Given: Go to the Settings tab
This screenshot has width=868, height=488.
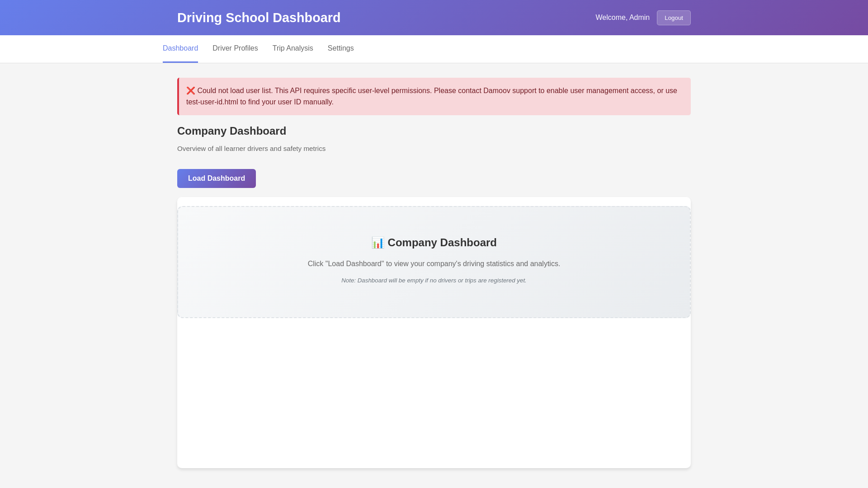Looking at the screenshot, I should coord(340,48).
